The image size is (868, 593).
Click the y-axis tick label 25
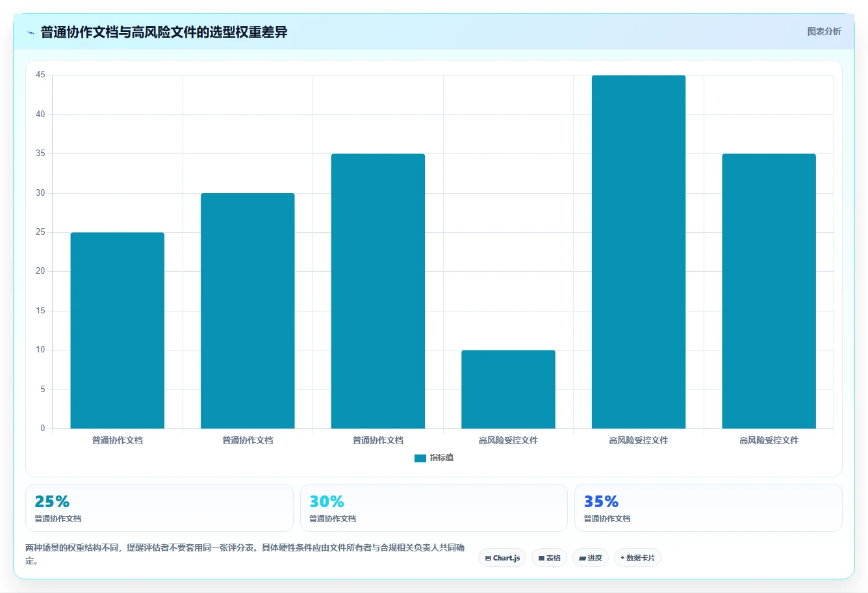pos(40,232)
